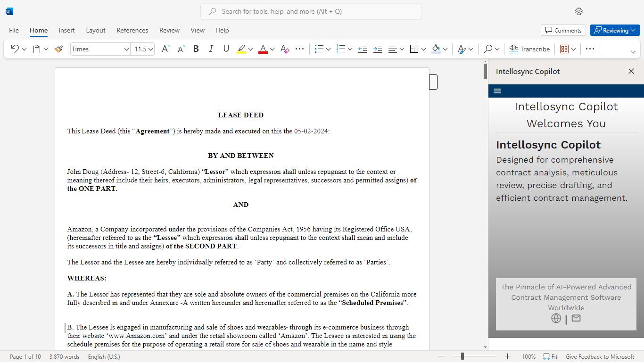Click the Transcribe button
The image size is (644, 362).
click(529, 49)
